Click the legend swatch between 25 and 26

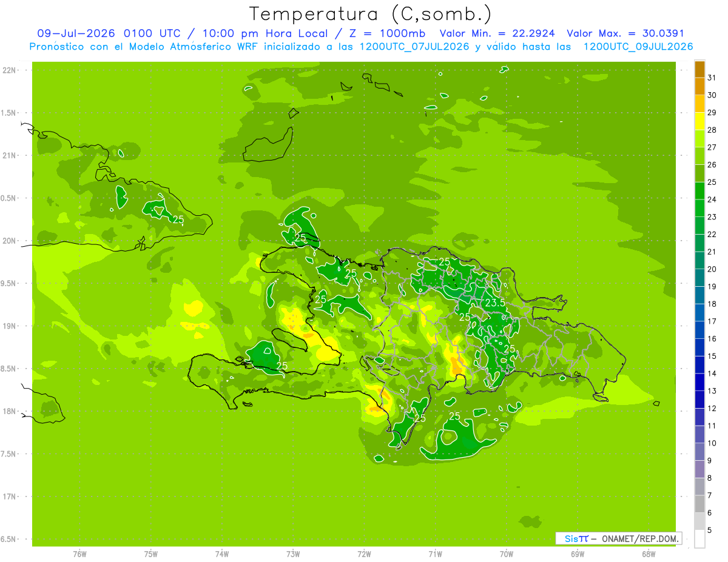point(699,173)
